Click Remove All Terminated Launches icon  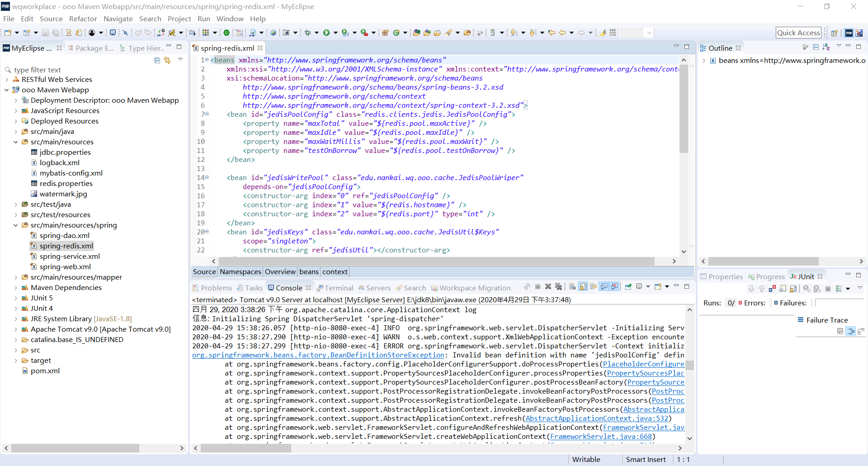coord(559,286)
